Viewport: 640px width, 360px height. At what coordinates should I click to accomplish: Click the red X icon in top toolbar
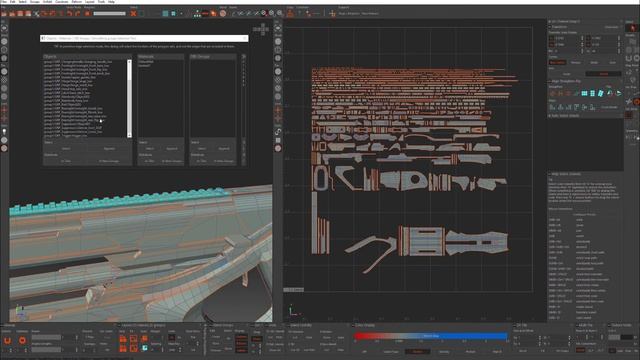point(133,13)
